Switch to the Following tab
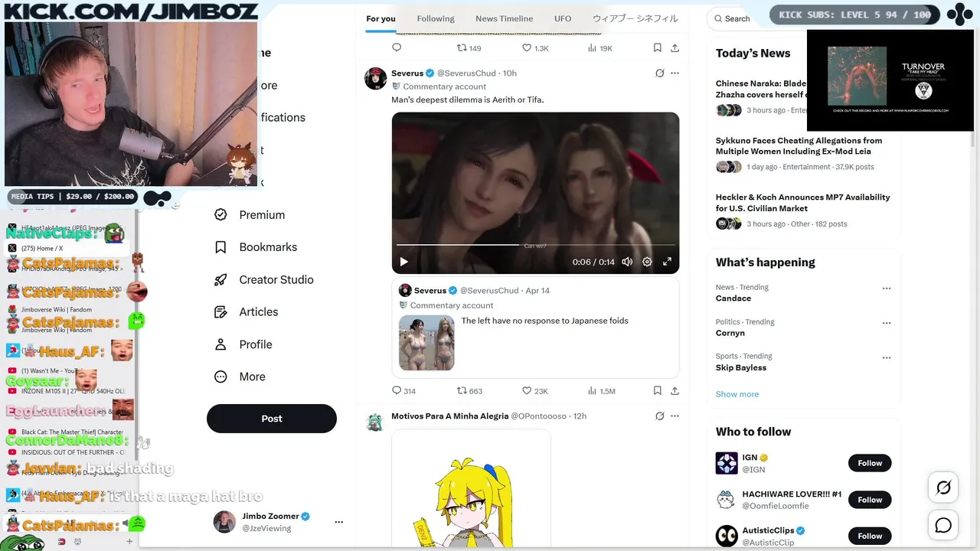Image resolution: width=980 pixels, height=551 pixels. click(x=436, y=18)
